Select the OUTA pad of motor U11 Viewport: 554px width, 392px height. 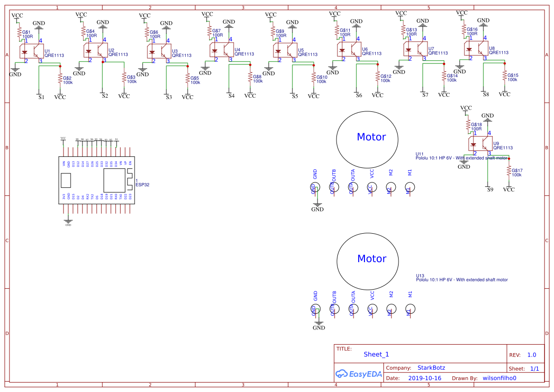tap(353, 187)
